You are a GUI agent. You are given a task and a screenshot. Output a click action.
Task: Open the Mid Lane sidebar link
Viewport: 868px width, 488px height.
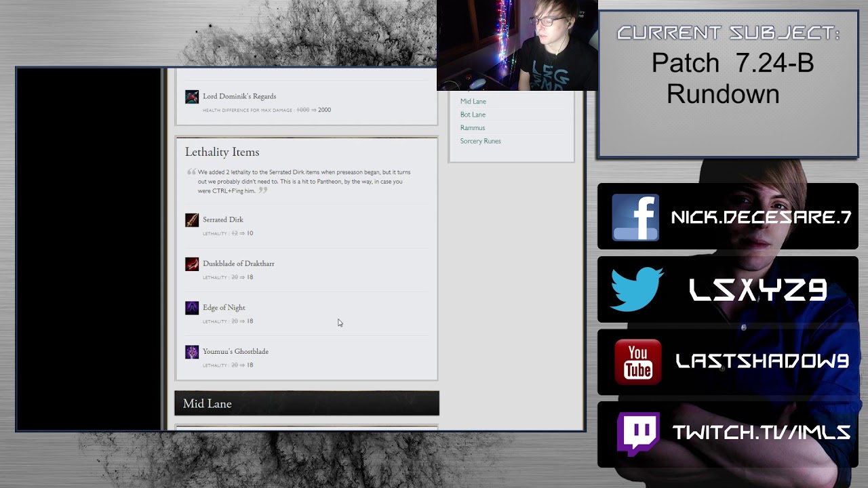coord(473,102)
